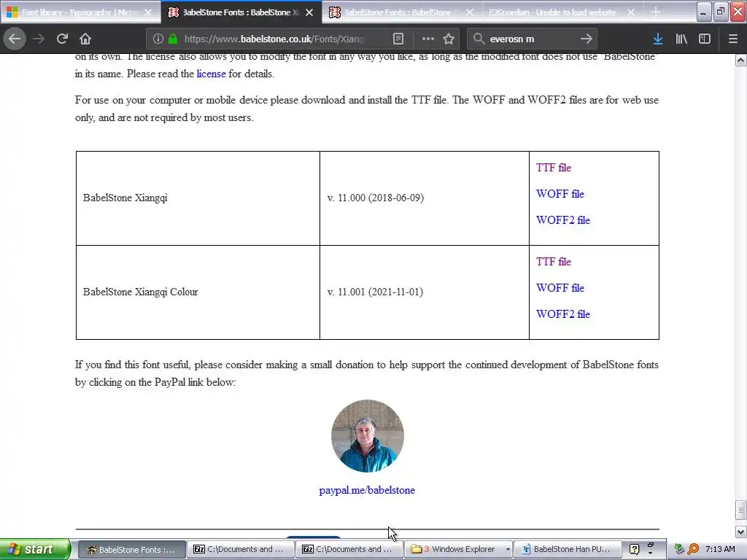Image resolution: width=747 pixels, height=560 pixels.
Task: Switch to BabelStone Fonts taskbar button
Action: [x=131, y=550]
